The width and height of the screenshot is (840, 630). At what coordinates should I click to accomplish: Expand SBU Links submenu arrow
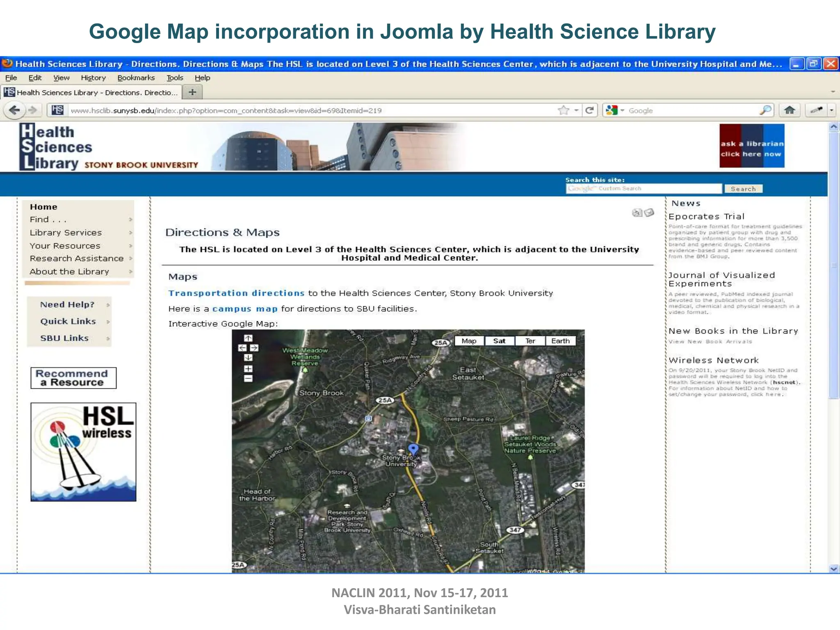point(108,338)
